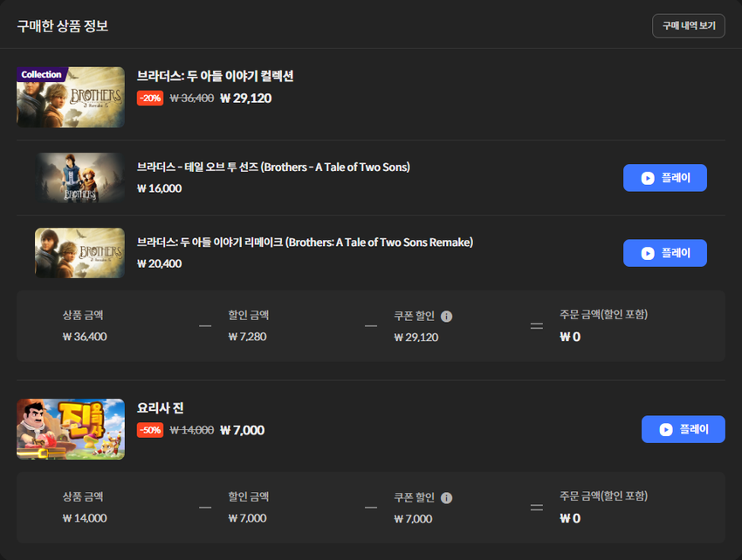This screenshot has width=742, height=560.
Task: Click the 브라더스: 두 아들 이야기 컬렉션 title
Action: (216, 76)
